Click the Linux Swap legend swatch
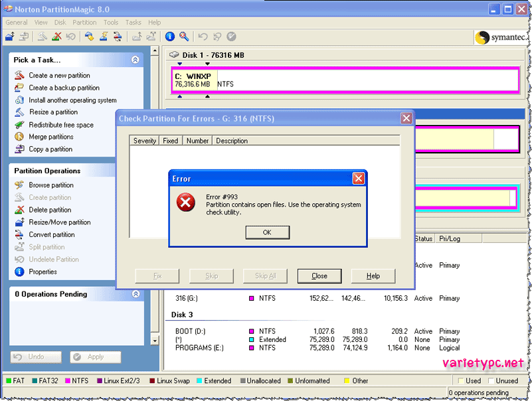Viewport: 532px width, 401px height. tap(152, 380)
